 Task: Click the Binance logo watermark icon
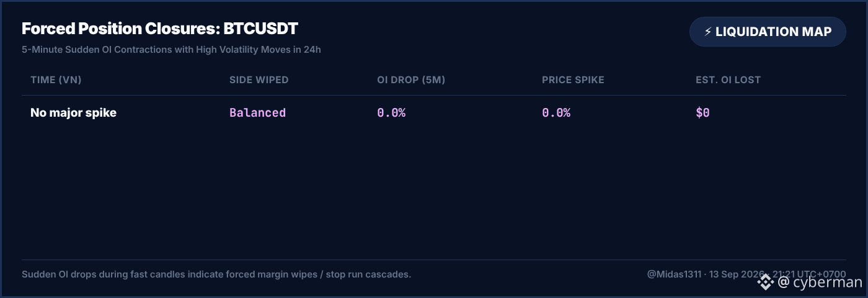click(x=765, y=282)
